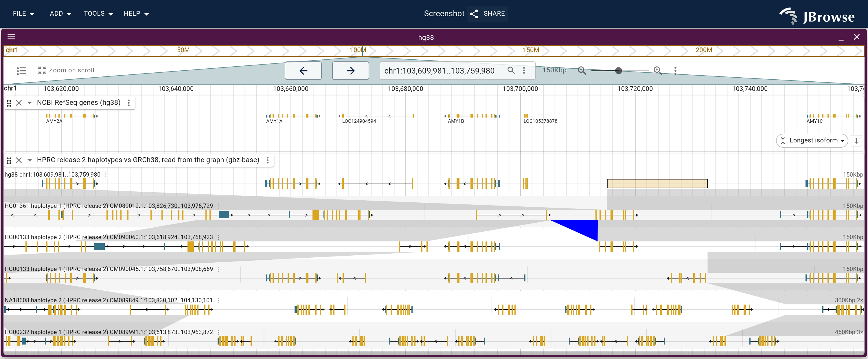Viewport: 868px width, 359px height.
Task: Open options for HG00133 haplotype 1 row
Action: click(x=218, y=269)
